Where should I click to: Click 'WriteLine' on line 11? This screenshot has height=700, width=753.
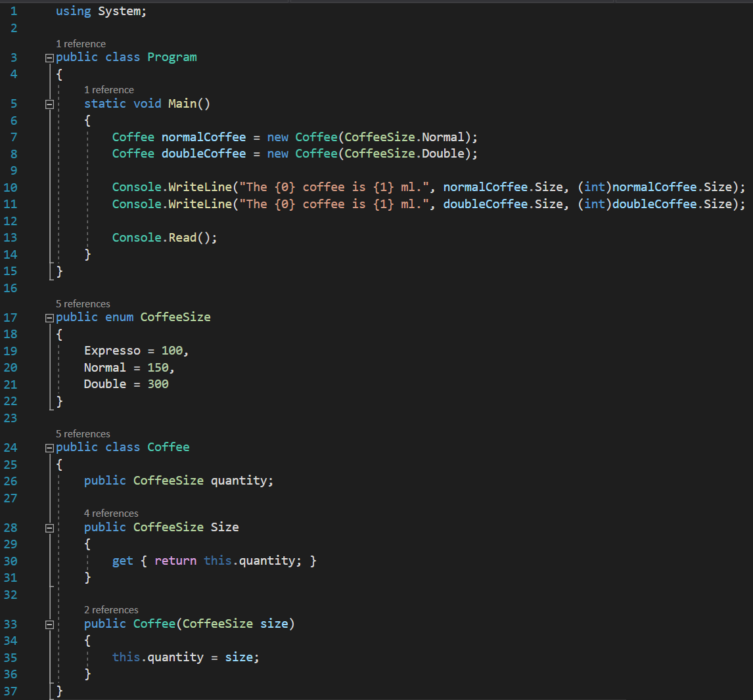tap(200, 204)
